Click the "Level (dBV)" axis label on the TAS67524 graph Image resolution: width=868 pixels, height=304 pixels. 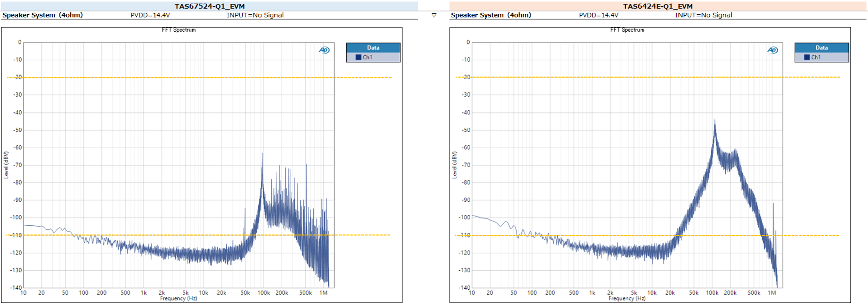pyautogui.click(x=6, y=165)
